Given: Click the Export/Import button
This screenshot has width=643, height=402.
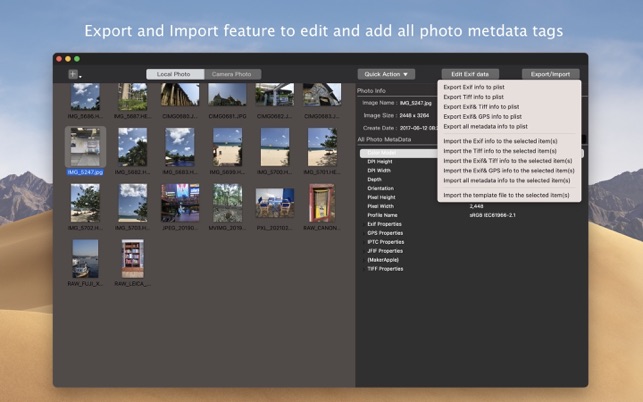Looking at the screenshot, I should (x=550, y=74).
